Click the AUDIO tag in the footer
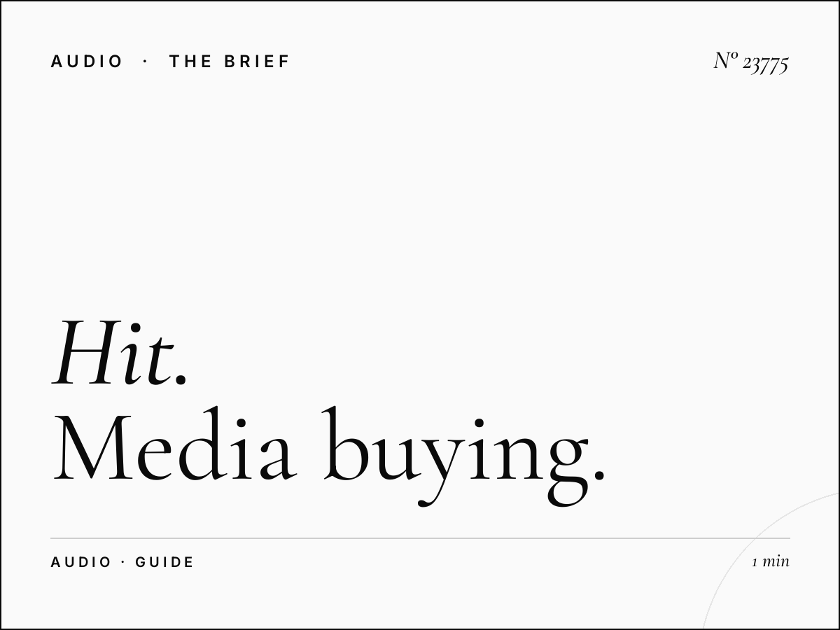The width and height of the screenshot is (840, 630). [81, 562]
